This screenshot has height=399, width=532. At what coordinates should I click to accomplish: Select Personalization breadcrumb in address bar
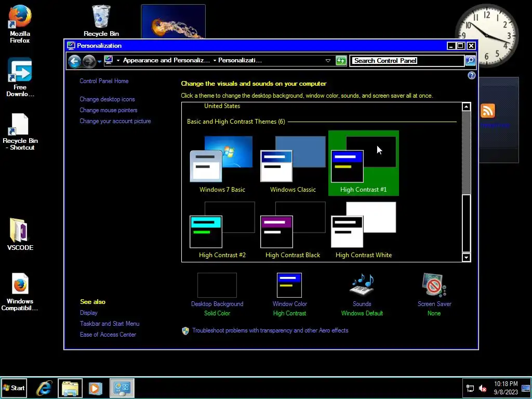[x=240, y=60]
